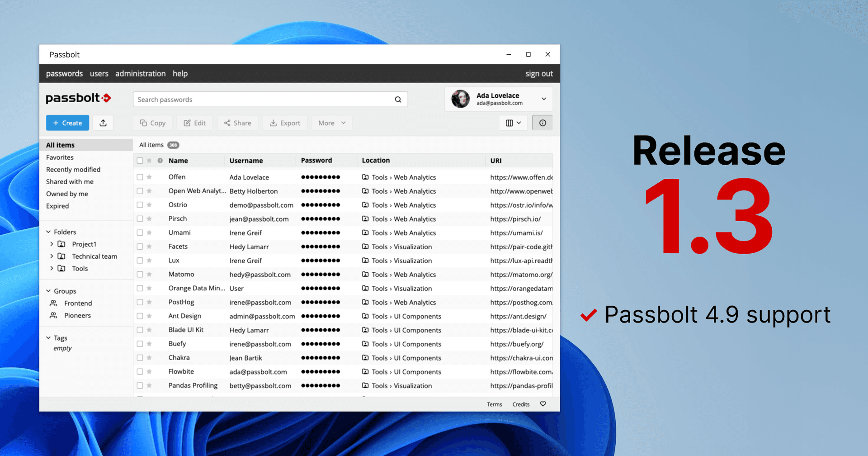This screenshot has height=456, width=868.
Task: Expand the Tools folder chevron
Action: pos(52,268)
